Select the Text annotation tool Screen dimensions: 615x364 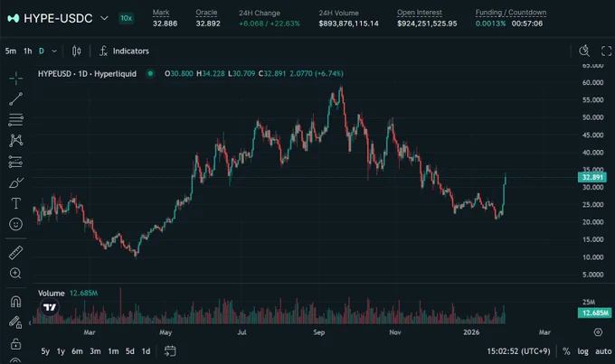tap(15, 203)
